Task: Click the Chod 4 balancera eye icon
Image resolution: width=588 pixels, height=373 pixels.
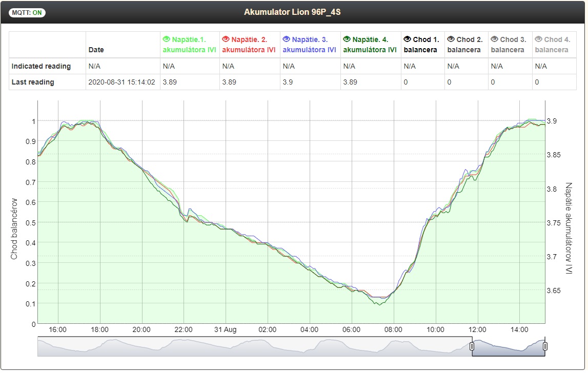Action: click(x=538, y=39)
